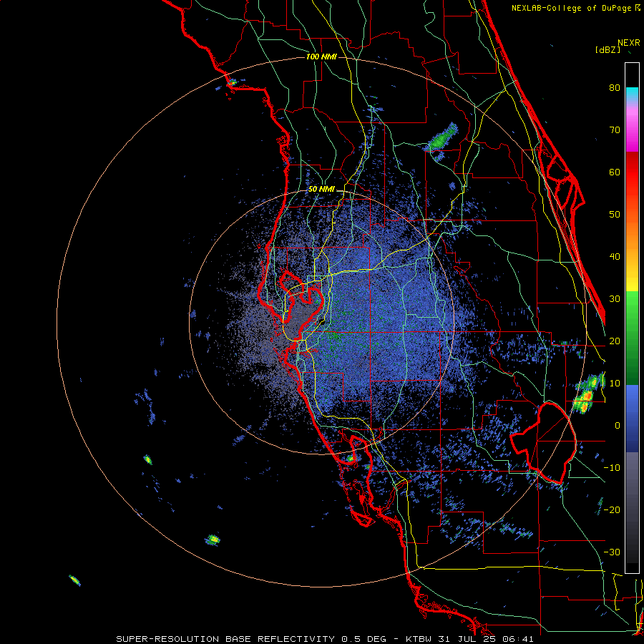This screenshot has height=644, width=644.
Task: Click the 31 JUL 25 06:41 timestamp
Action: tap(486, 639)
